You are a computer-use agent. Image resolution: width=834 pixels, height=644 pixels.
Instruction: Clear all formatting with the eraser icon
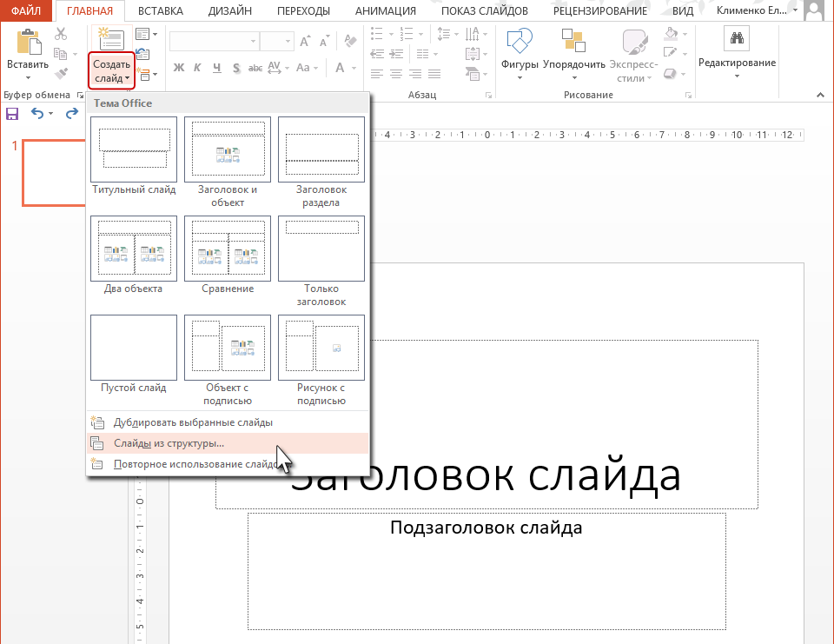350,41
